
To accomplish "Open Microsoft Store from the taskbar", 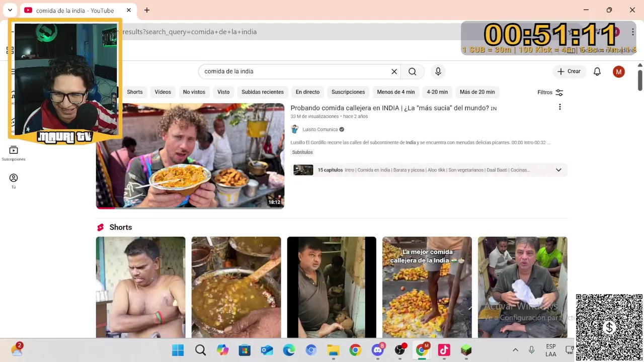I will pyautogui.click(x=245, y=350).
